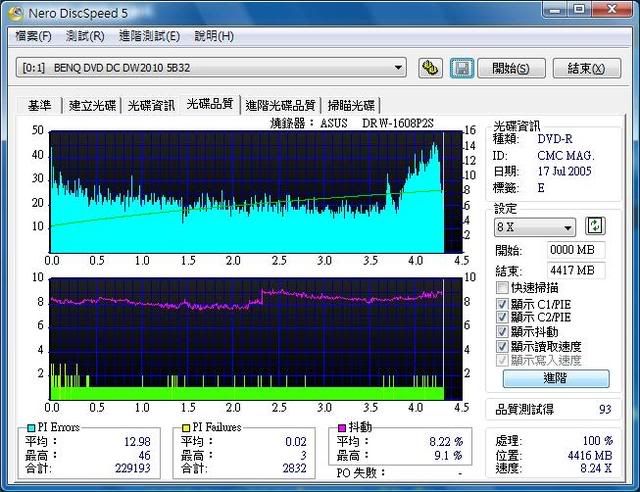The image size is (640, 492).
Task: Toggle the 顯示抖動 checkbox
Action: [x=502, y=331]
